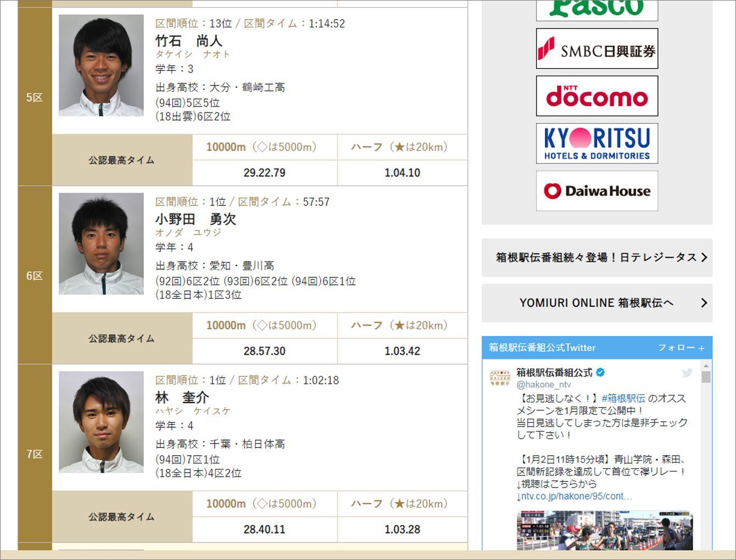Click the photo of runner 小野田 勇次
The height and width of the screenshot is (560, 736).
(101, 244)
